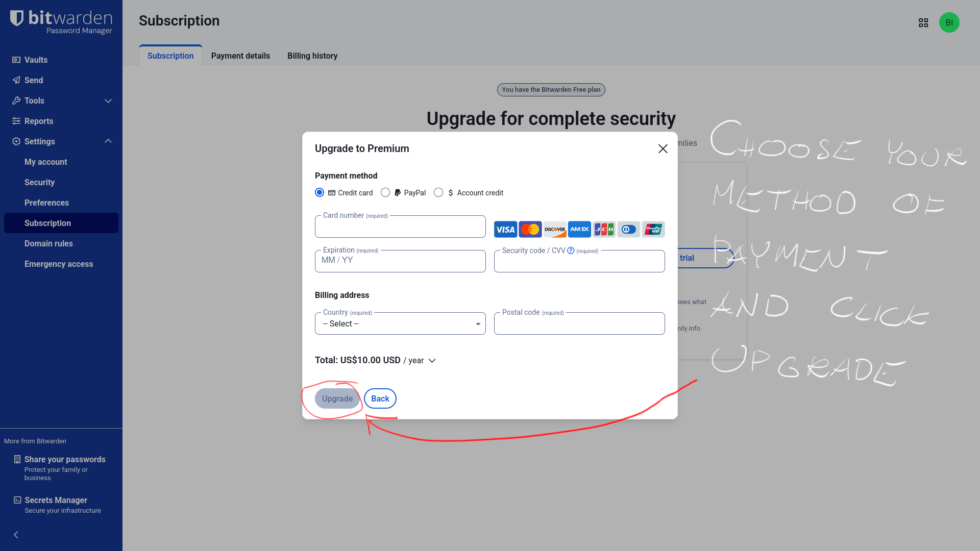This screenshot has height=551, width=980.
Task: Open the Country select dropdown
Action: click(x=400, y=324)
